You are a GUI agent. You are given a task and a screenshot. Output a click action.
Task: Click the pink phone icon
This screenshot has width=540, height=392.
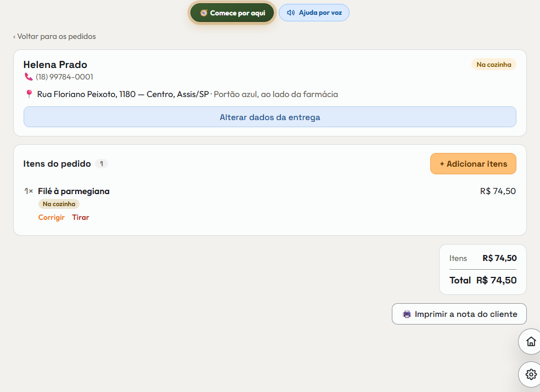point(29,77)
